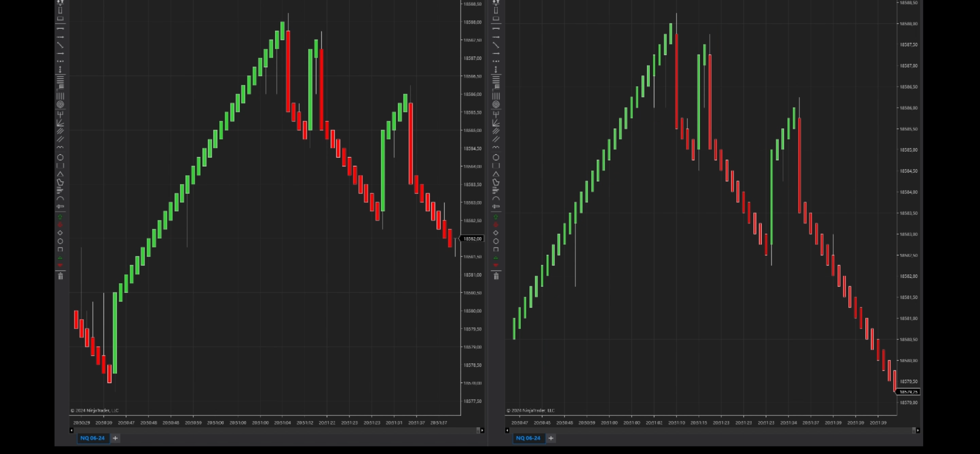Select the Horizontal Line tool
This screenshot has width=980, height=454.
[61, 28]
